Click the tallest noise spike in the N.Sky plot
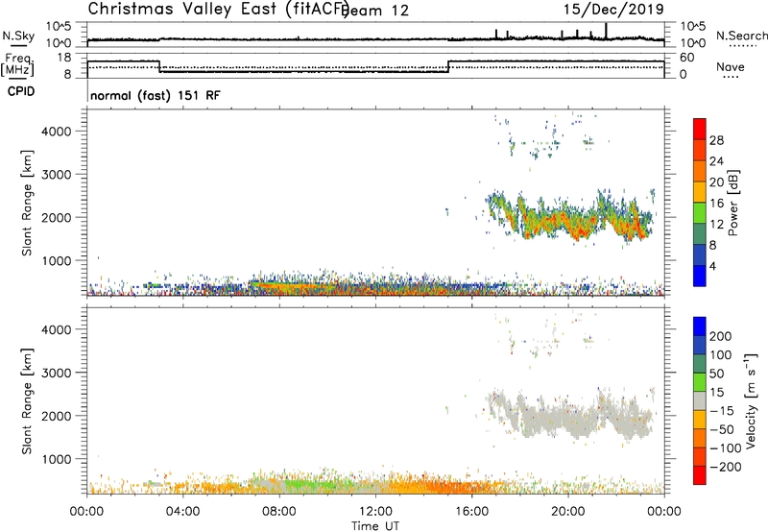The height and width of the screenshot is (532, 768). [606, 31]
